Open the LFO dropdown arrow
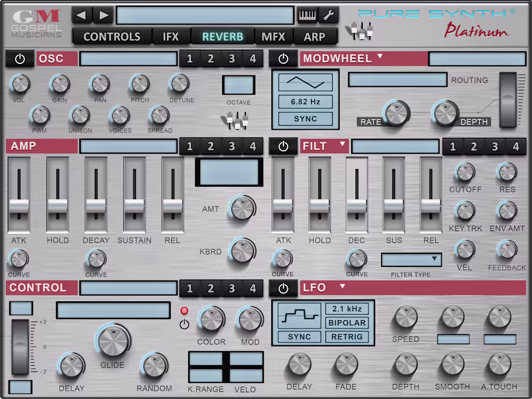The image size is (532, 399). 342,287
